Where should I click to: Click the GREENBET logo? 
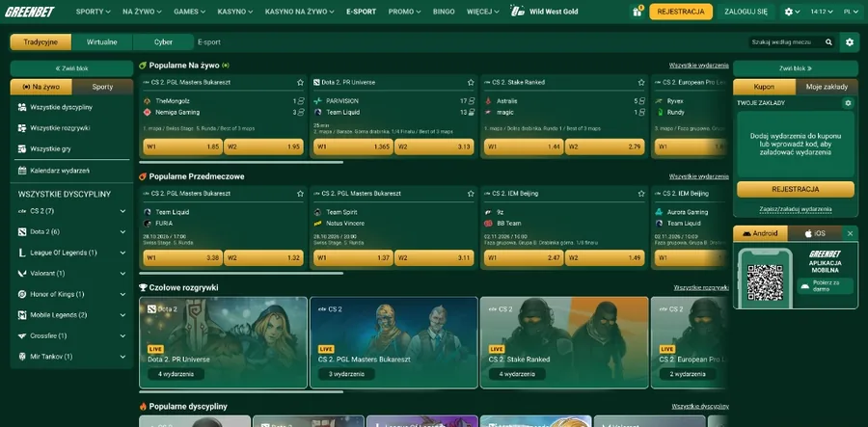click(x=30, y=11)
